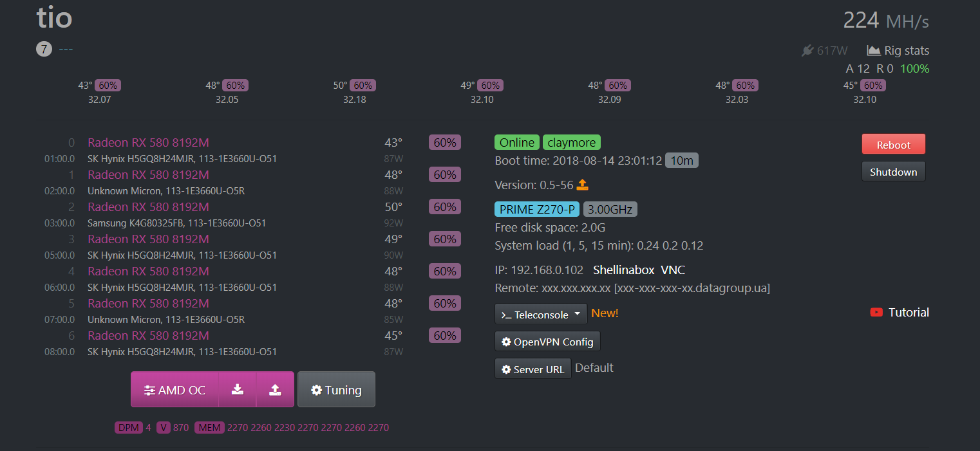Click the green claymore miner badge
Screen dimensions: 980x451
(x=571, y=142)
